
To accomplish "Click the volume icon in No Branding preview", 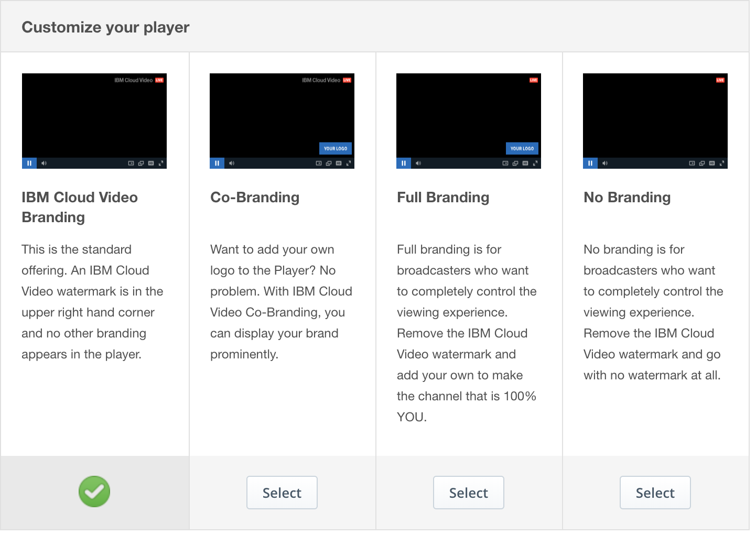I will [x=605, y=163].
